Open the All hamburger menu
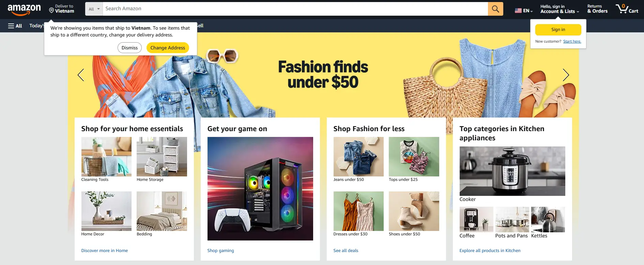The height and width of the screenshot is (265, 644). pyautogui.click(x=15, y=26)
